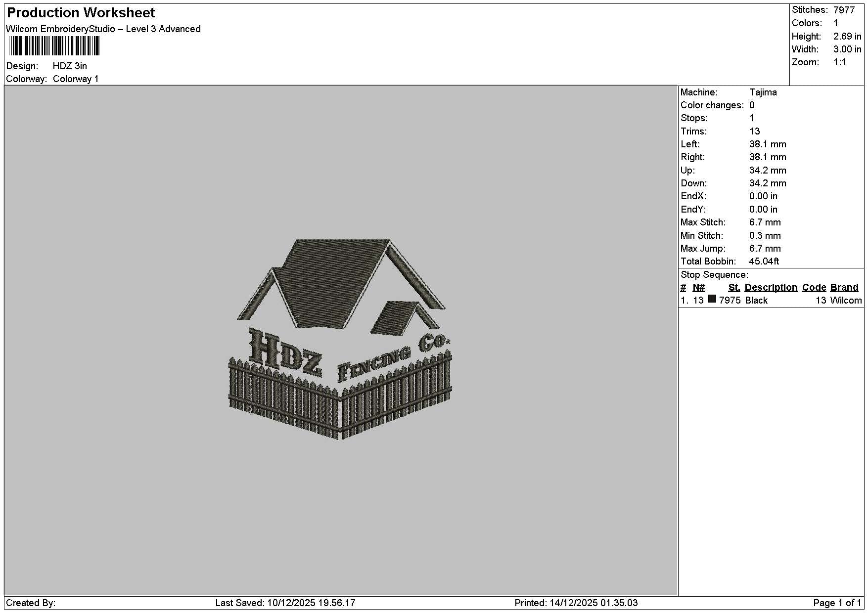Click the design name 'HDZ 3in'
Image resolution: width=868 pixels, height=613 pixels.
70,66
